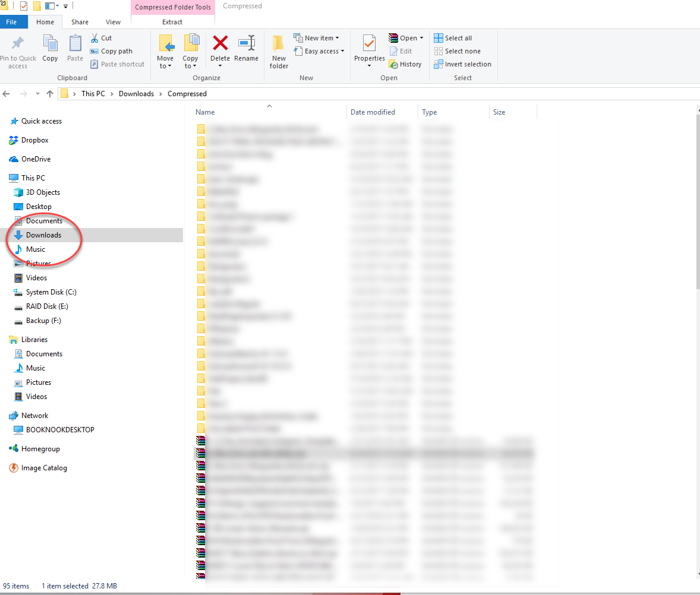
Task: Click the History icon in the Open group
Action: pyautogui.click(x=406, y=64)
